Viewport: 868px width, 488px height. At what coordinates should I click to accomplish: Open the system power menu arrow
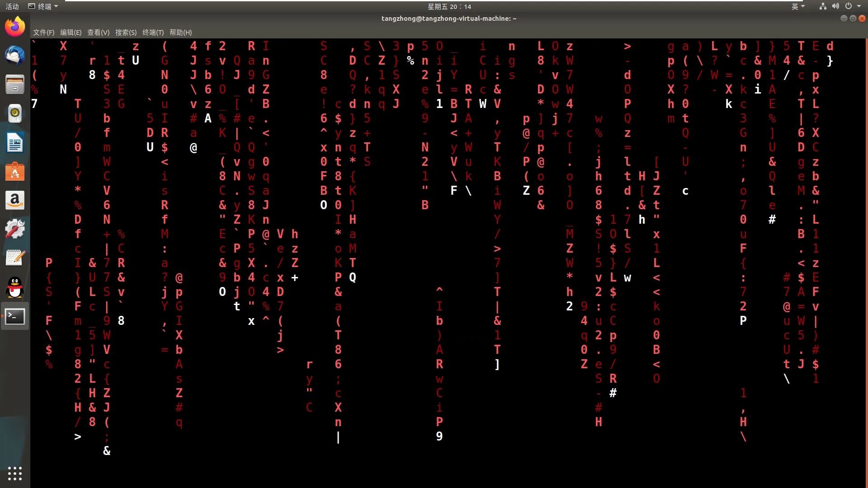pyautogui.click(x=859, y=6)
